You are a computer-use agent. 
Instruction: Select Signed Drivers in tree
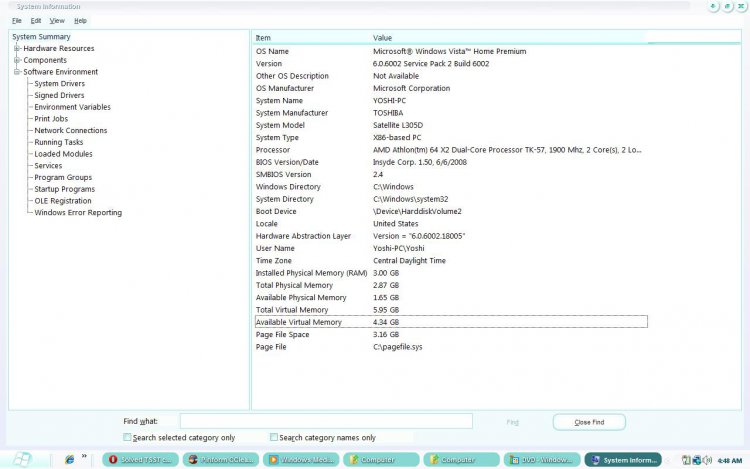click(x=59, y=95)
